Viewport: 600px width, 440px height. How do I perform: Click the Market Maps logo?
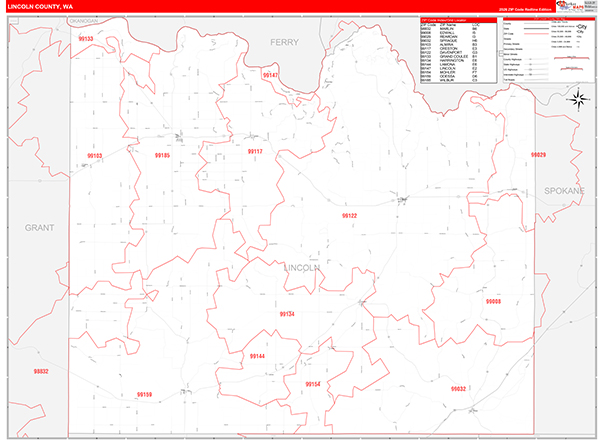570,6
